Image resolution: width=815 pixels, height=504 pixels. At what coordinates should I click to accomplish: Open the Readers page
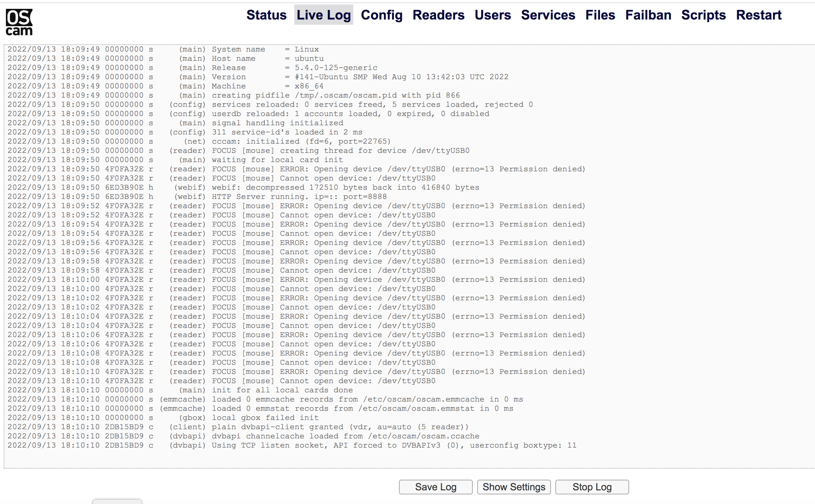438,15
